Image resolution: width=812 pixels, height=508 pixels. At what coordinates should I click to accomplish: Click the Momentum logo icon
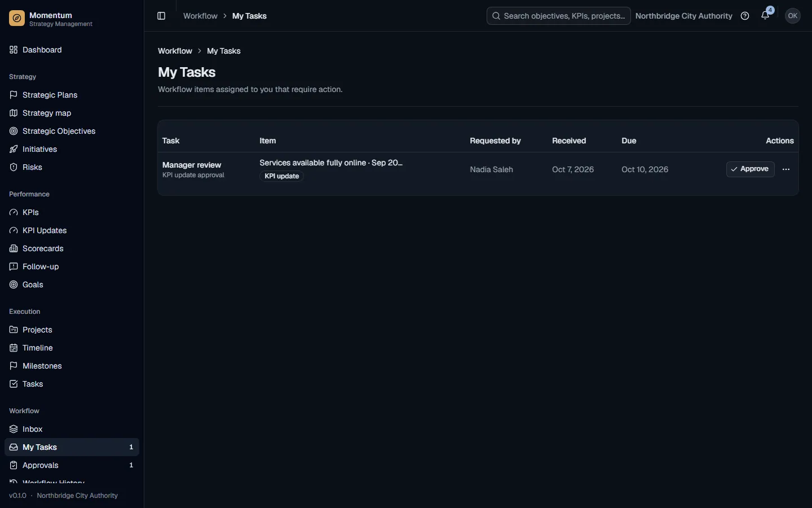click(17, 19)
